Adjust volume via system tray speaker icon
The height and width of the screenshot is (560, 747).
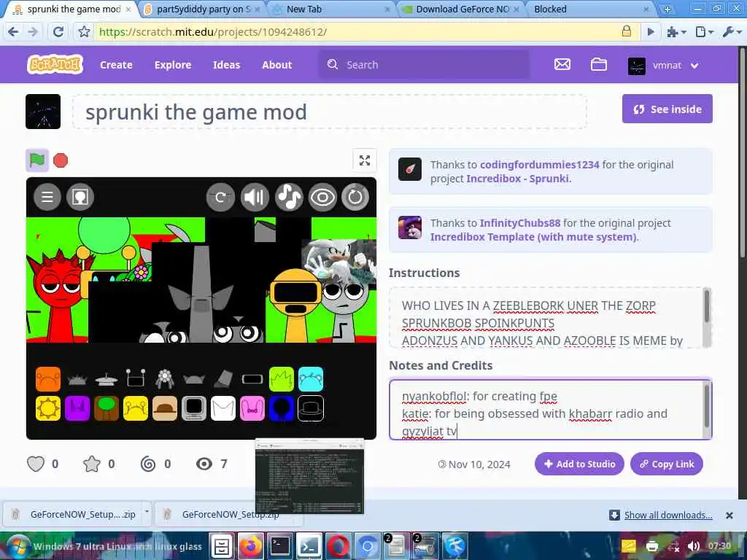pyautogui.click(x=694, y=546)
